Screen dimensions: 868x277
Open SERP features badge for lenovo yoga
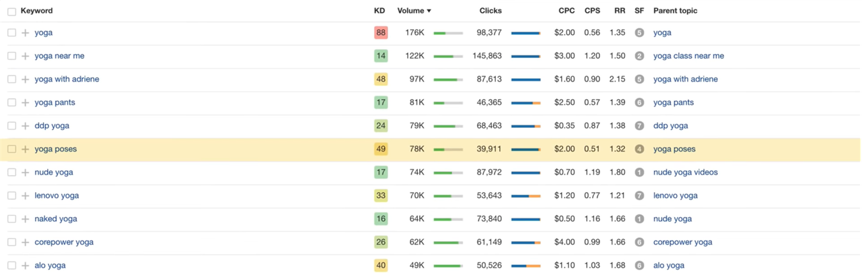[639, 195]
